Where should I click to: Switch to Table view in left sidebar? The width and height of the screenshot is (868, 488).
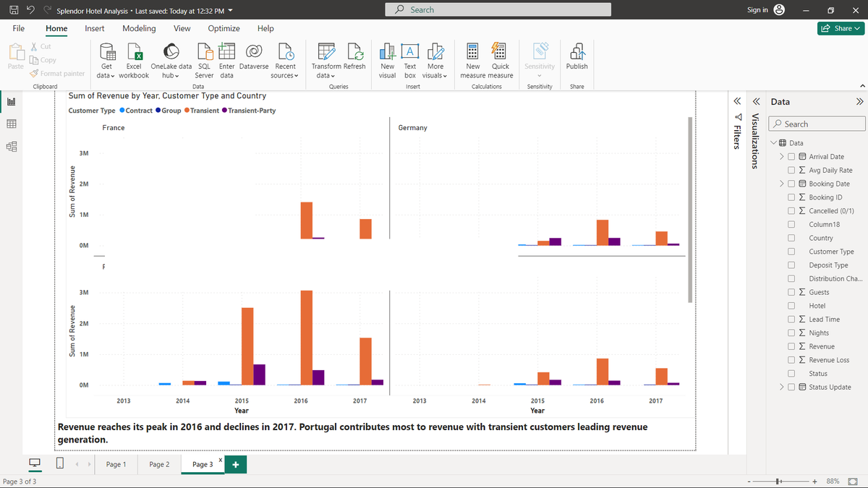pyautogui.click(x=11, y=124)
